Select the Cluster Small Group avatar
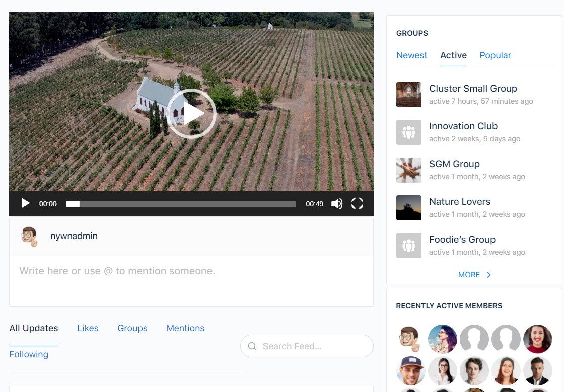Viewport: 564px width, 392px height. coord(408,94)
